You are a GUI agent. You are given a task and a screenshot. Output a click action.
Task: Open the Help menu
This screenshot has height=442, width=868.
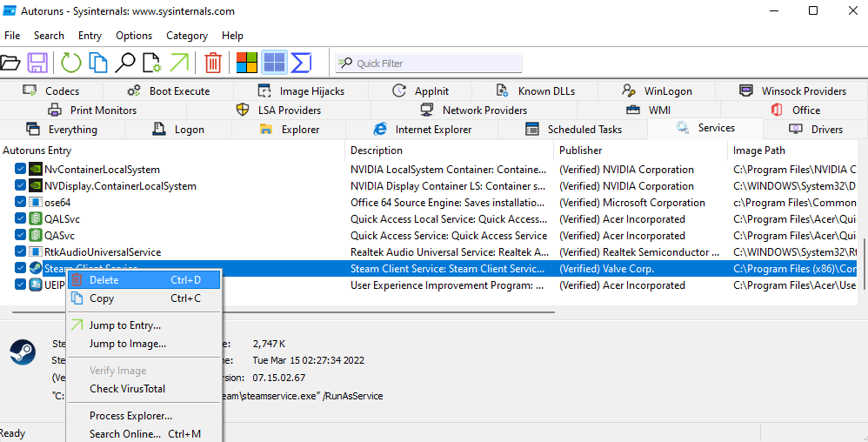[x=232, y=36]
